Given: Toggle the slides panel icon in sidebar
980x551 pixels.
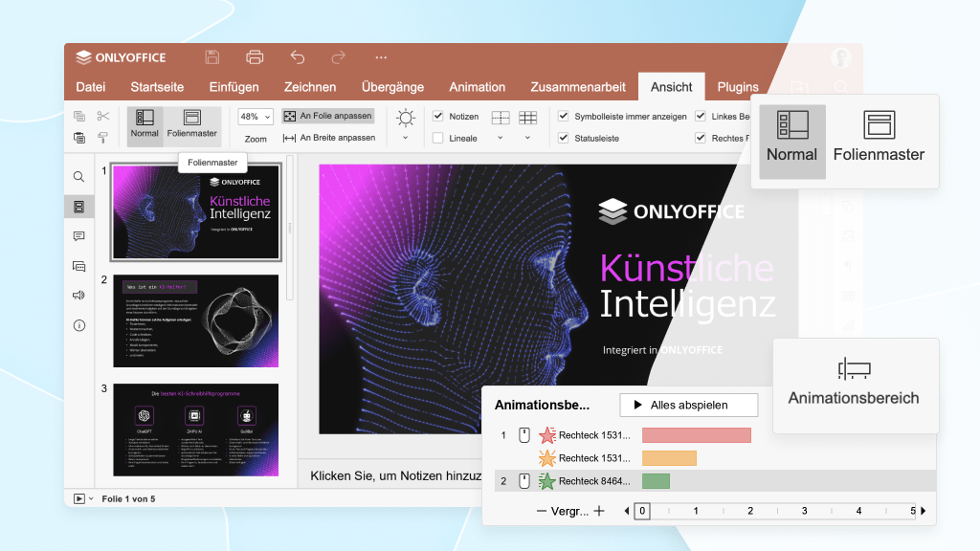Looking at the screenshot, I should click(78, 207).
